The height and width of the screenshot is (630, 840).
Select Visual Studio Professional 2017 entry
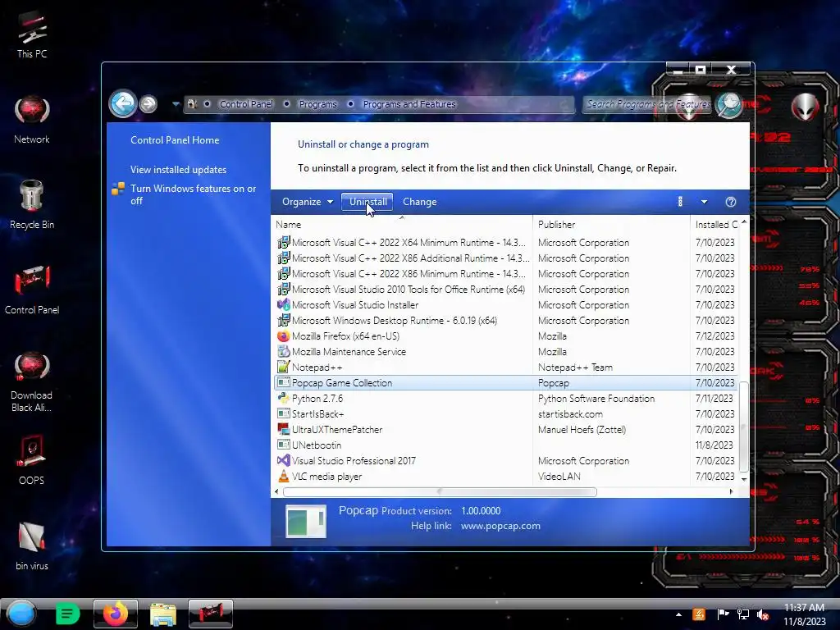[505, 460]
